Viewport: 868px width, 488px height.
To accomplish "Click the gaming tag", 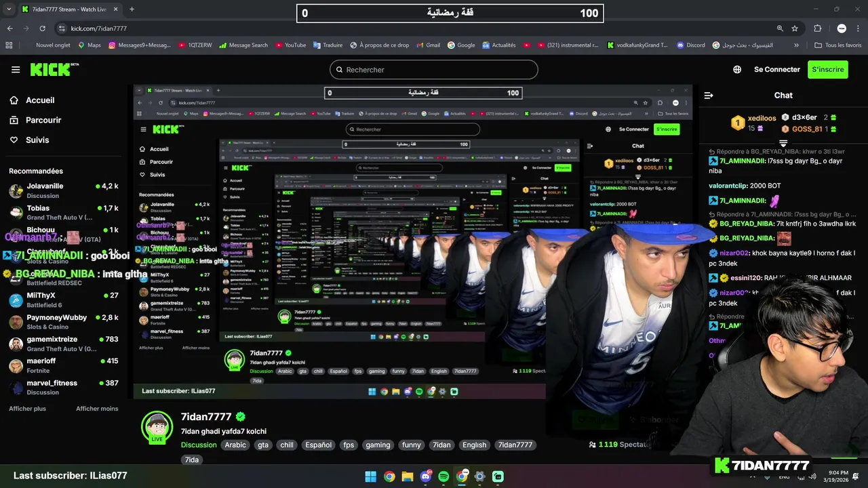I will click(x=378, y=445).
